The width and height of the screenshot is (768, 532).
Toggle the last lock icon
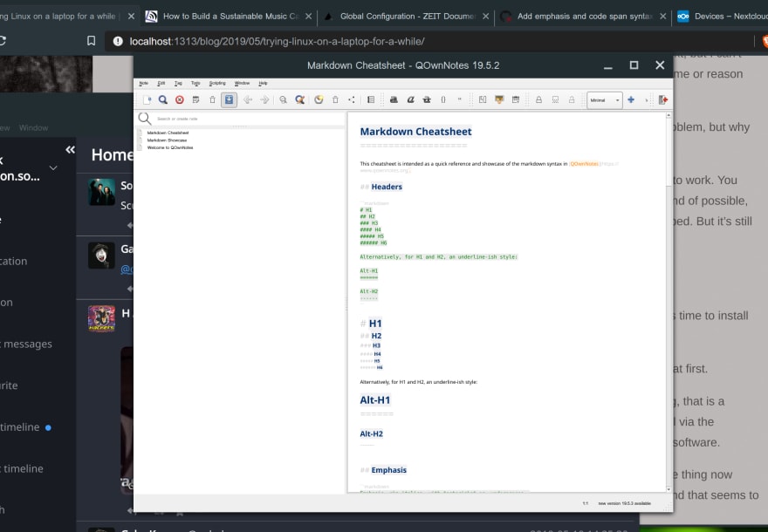tap(572, 99)
